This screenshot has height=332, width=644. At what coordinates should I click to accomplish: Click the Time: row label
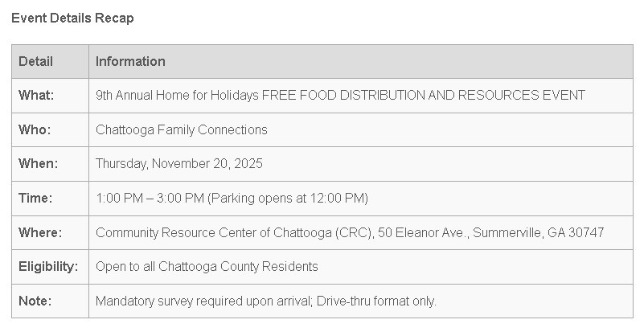pyautogui.click(x=35, y=198)
